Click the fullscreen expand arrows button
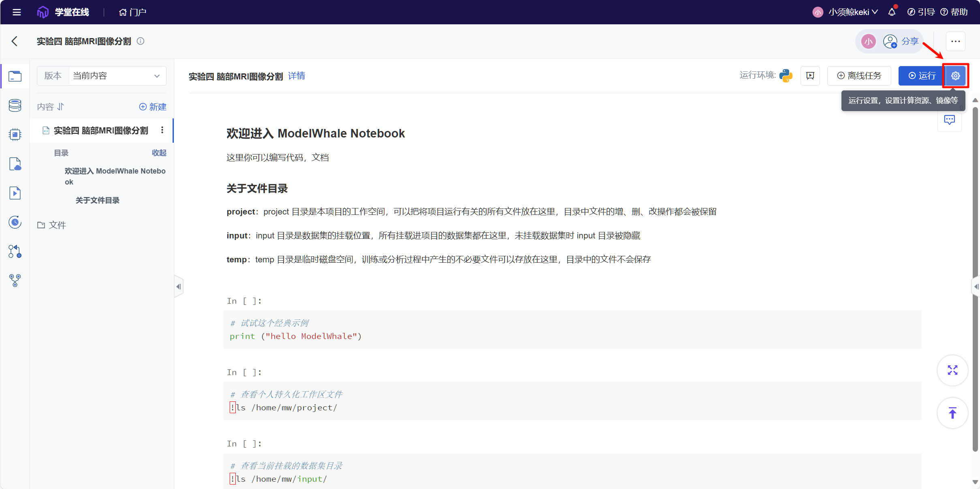Viewport: 980px width, 489px height. point(952,370)
